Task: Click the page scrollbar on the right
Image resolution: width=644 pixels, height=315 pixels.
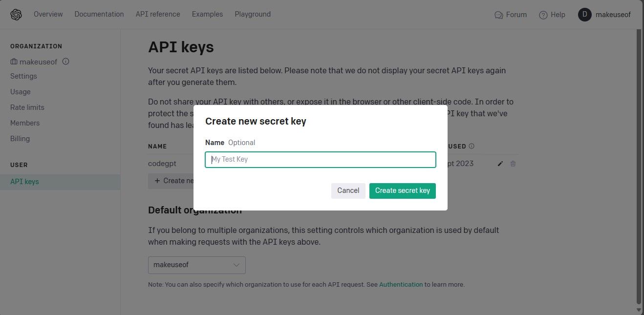Action: (x=640, y=147)
